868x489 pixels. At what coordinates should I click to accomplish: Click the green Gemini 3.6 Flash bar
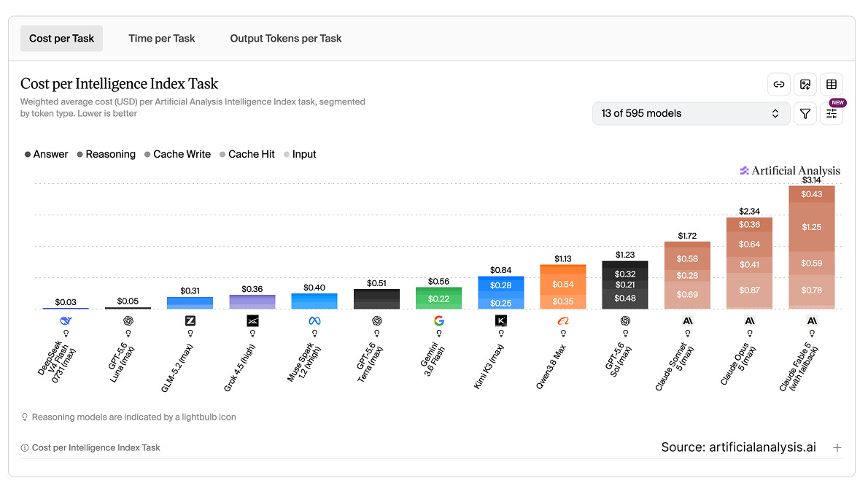coord(438,298)
